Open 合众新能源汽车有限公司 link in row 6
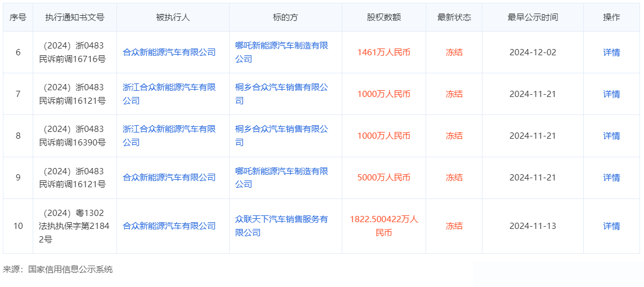This screenshot has width=644, height=287. coord(169,52)
